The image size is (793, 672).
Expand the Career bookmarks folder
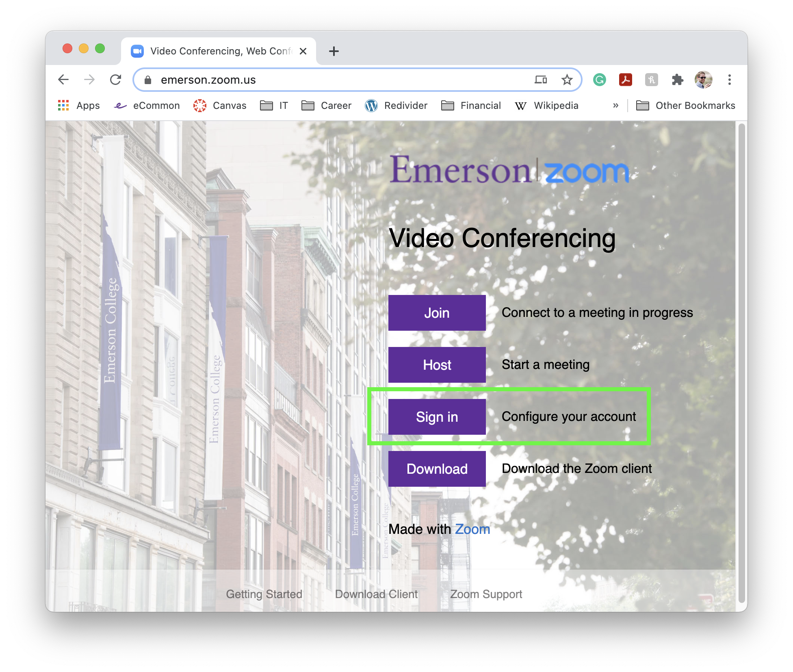click(326, 106)
